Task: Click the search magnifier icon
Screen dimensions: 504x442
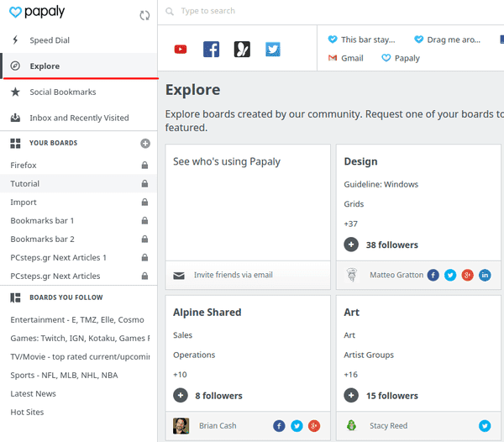Action: pos(170,12)
